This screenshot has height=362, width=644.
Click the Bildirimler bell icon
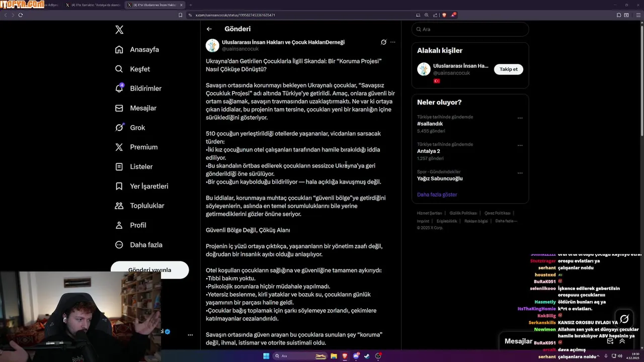pos(119,88)
